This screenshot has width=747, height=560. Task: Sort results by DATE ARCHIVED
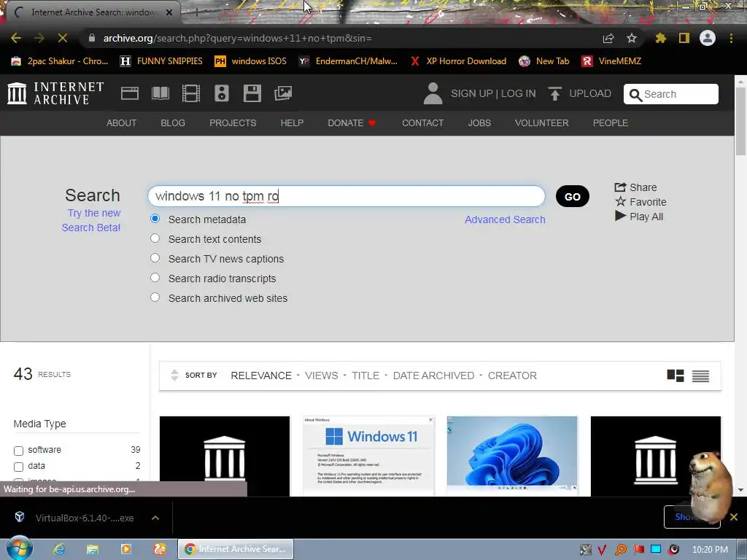[433, 376]
